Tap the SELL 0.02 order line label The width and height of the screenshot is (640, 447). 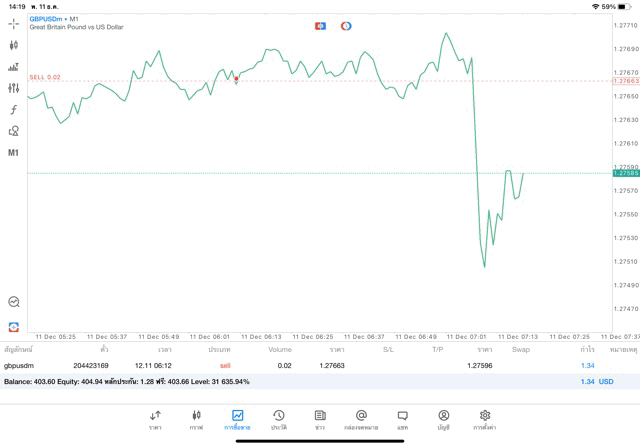pos(45,77)
